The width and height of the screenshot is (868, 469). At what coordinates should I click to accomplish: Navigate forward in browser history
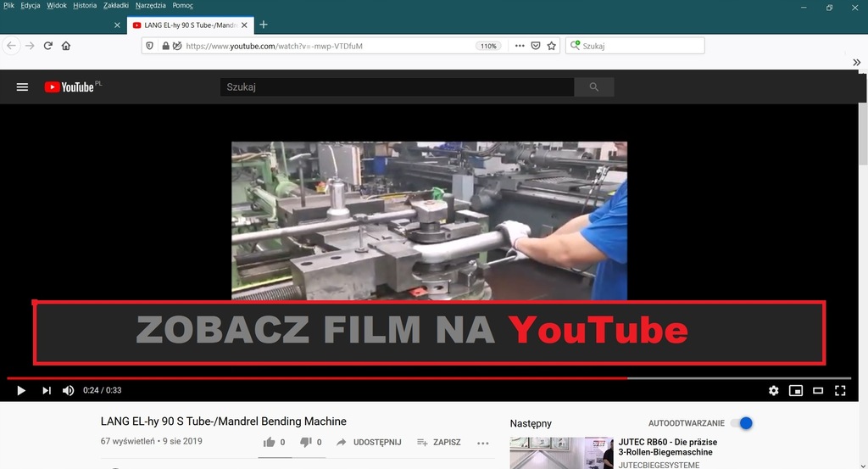[x=30, y=46]
